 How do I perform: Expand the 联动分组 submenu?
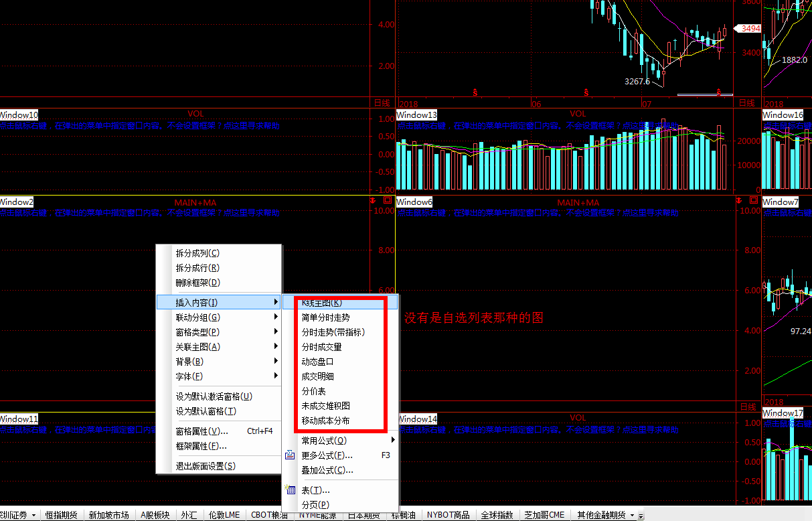[x=276, y=317]
